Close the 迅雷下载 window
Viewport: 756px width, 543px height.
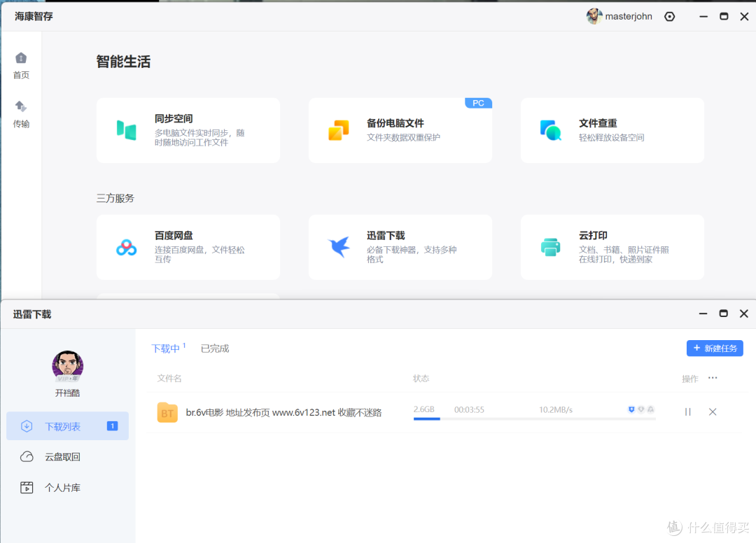[744, 313]
